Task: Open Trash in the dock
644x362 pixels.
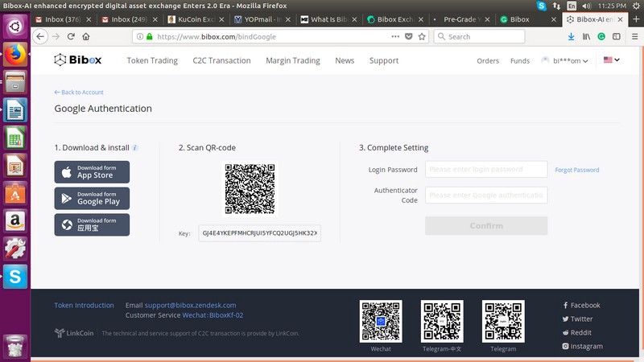Action: click(x=15, y=346)
